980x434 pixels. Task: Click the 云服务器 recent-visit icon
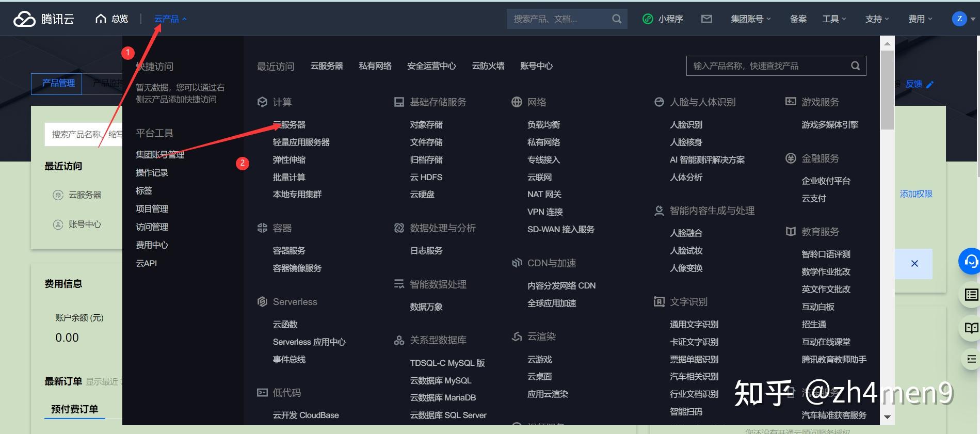click(58, 195)
